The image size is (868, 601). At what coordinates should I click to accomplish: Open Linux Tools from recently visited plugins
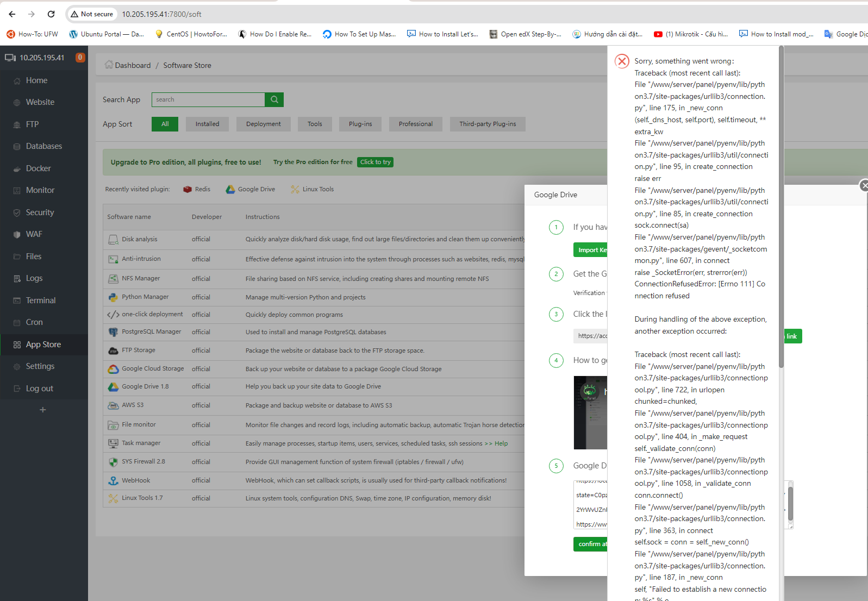313,189
